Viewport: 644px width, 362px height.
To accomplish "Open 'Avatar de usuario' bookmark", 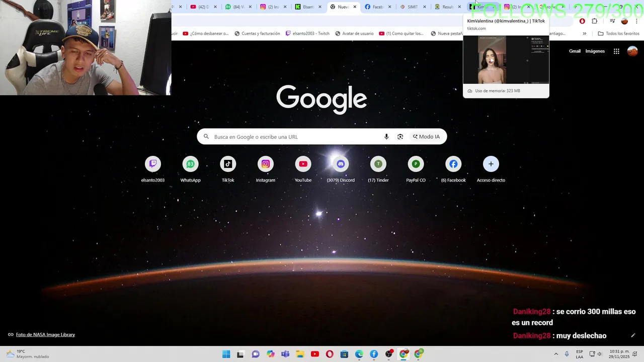I will point(354,34).
